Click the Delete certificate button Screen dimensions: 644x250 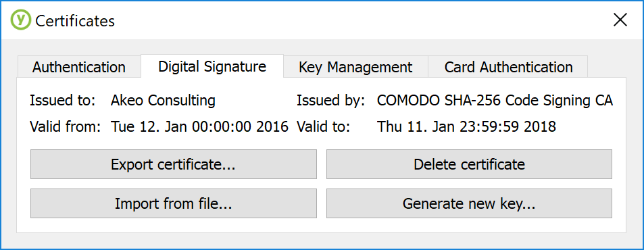tap(469, 164)
